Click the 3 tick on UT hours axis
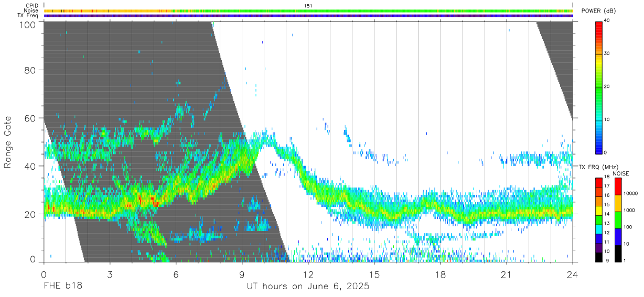Screen dimensions: 644x297 tap(110, 275)
